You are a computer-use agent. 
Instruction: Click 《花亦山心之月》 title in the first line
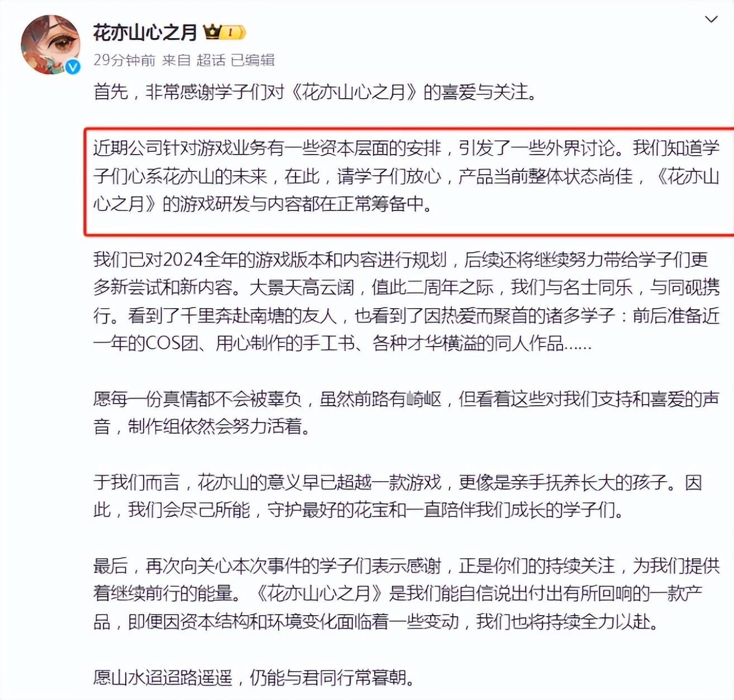354,92
